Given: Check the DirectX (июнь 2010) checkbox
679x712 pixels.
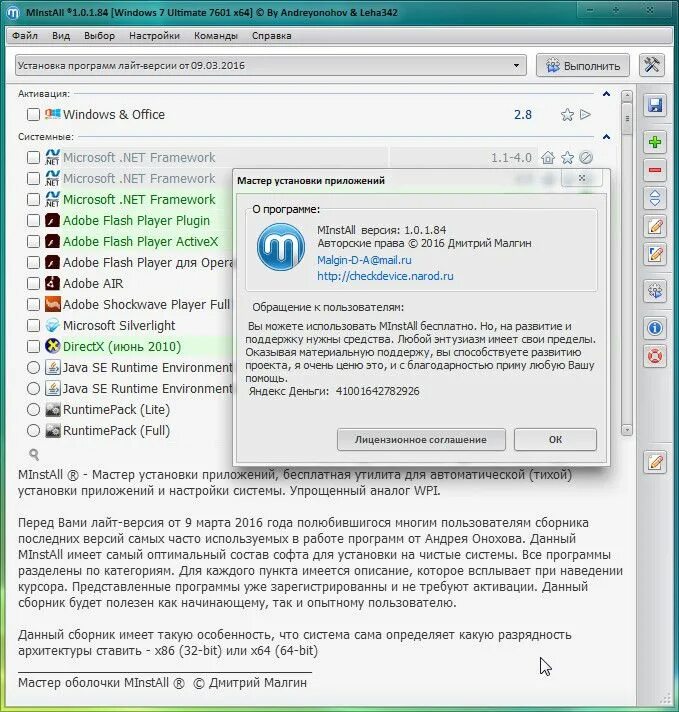Looking at the screenshot, I should click(33, 346).
